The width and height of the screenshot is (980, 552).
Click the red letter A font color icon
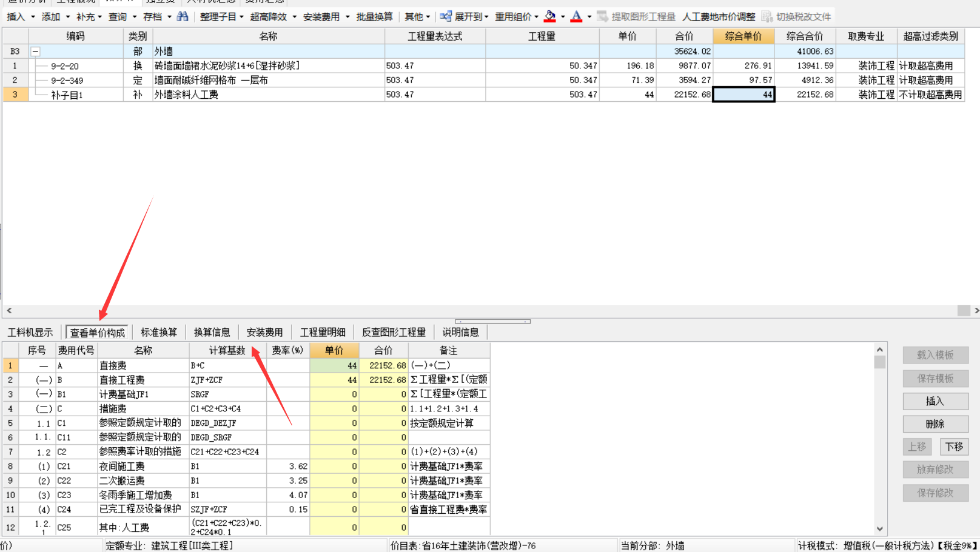(x=576, y=16)
